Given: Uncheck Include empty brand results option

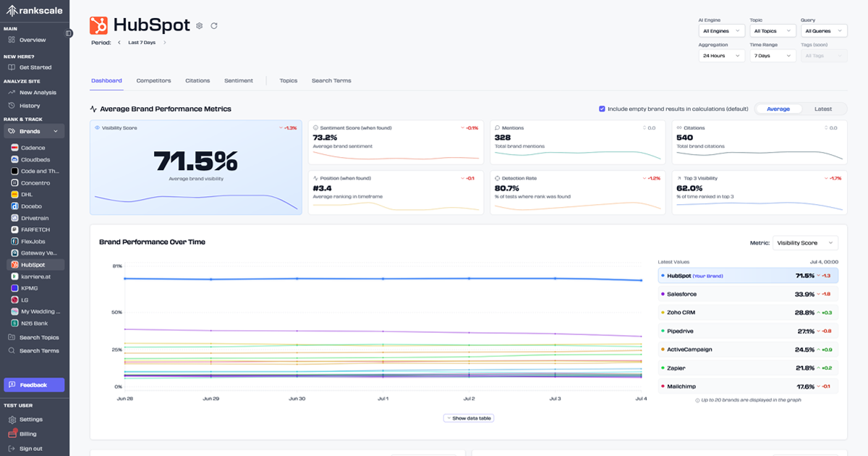Looking at the screenshot, I should coord(603,109).
